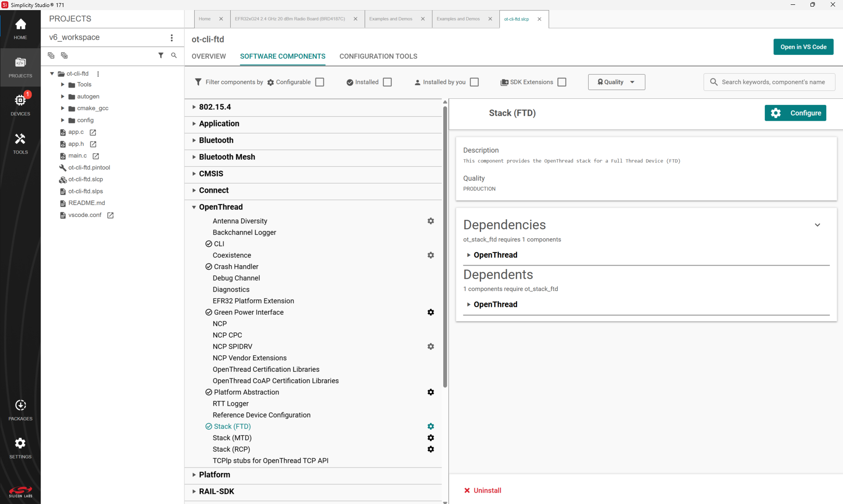The image size is (843, 504).
Task: Open the Stack (MTD) configuration gear
Action: (x=431, y=438)
